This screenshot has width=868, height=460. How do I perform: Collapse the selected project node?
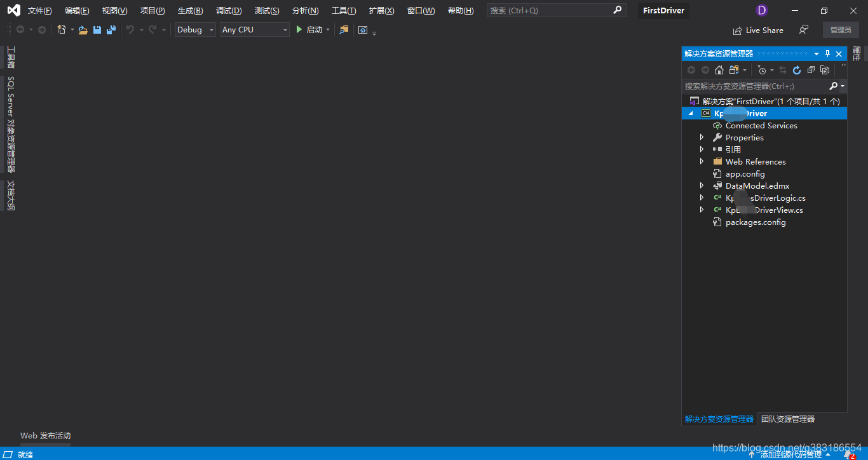(691, 113)
